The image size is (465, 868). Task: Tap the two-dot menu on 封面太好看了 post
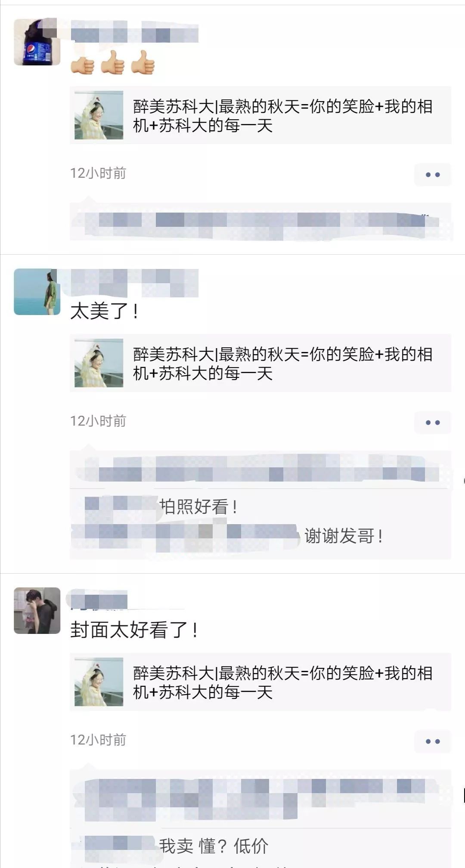point(433,741)
